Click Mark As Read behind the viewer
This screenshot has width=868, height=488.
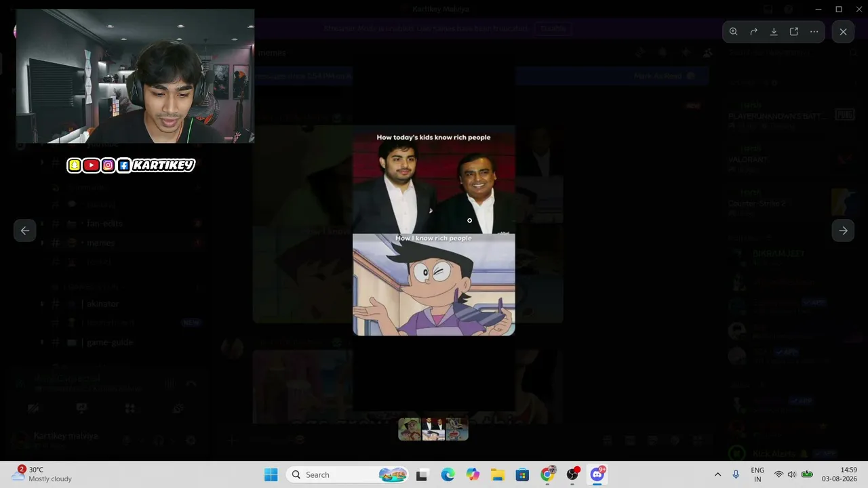point(665,76)
